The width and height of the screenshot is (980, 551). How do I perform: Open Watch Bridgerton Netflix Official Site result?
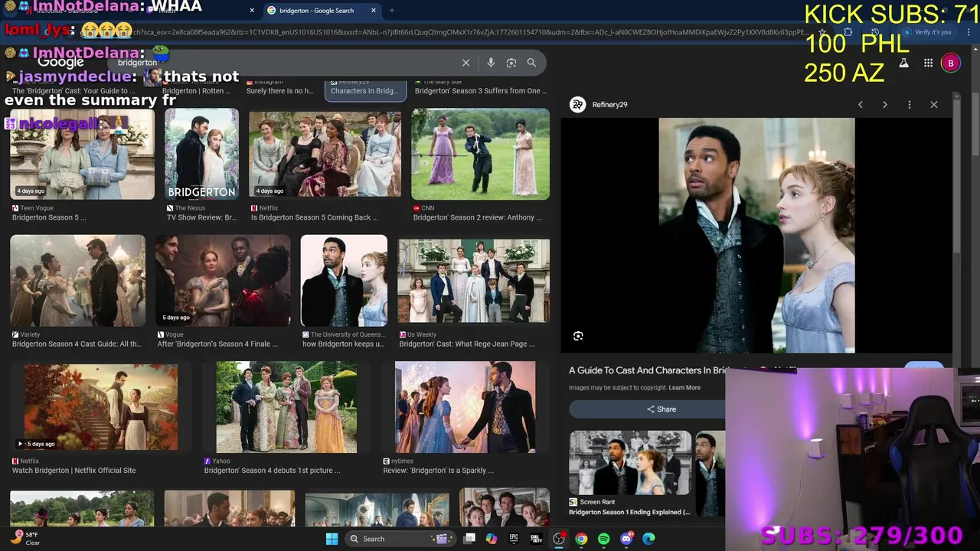[74, 471]
